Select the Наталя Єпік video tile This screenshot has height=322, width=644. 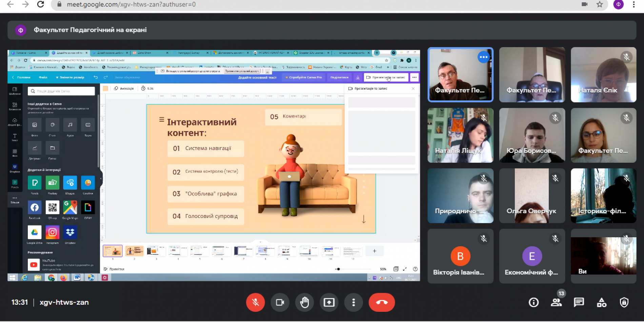click(x=603, y=75)
